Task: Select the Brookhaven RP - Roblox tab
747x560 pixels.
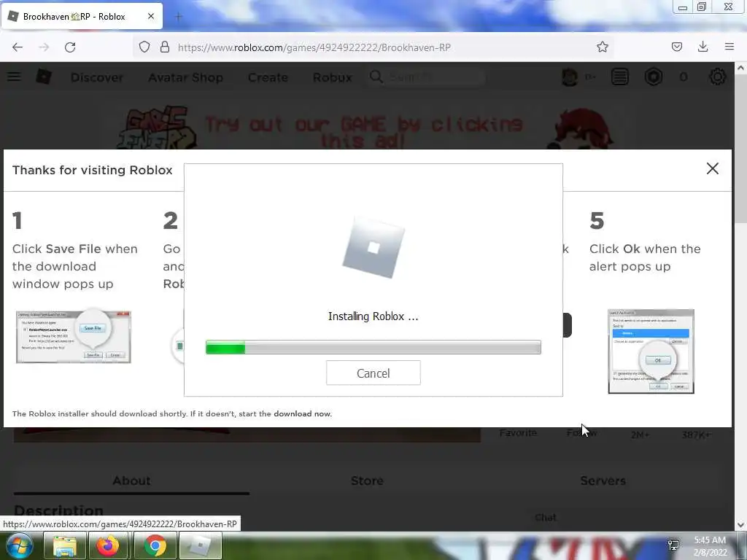Action: (x=82, y=16)
